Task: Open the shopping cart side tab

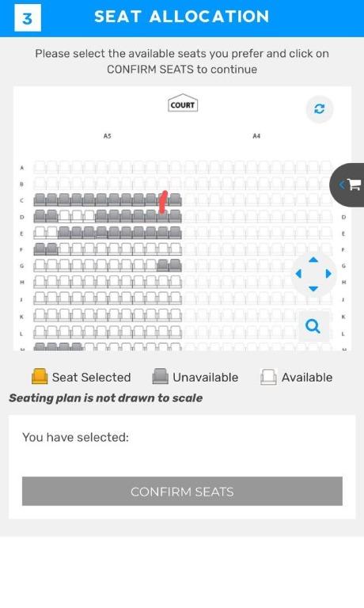Action: [x=347, y=185]
